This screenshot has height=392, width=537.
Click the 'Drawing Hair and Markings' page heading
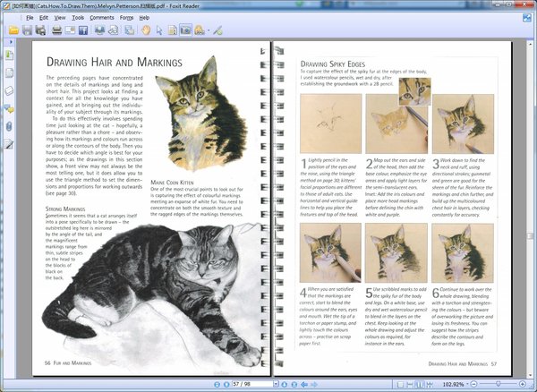[x=115, y=63]
